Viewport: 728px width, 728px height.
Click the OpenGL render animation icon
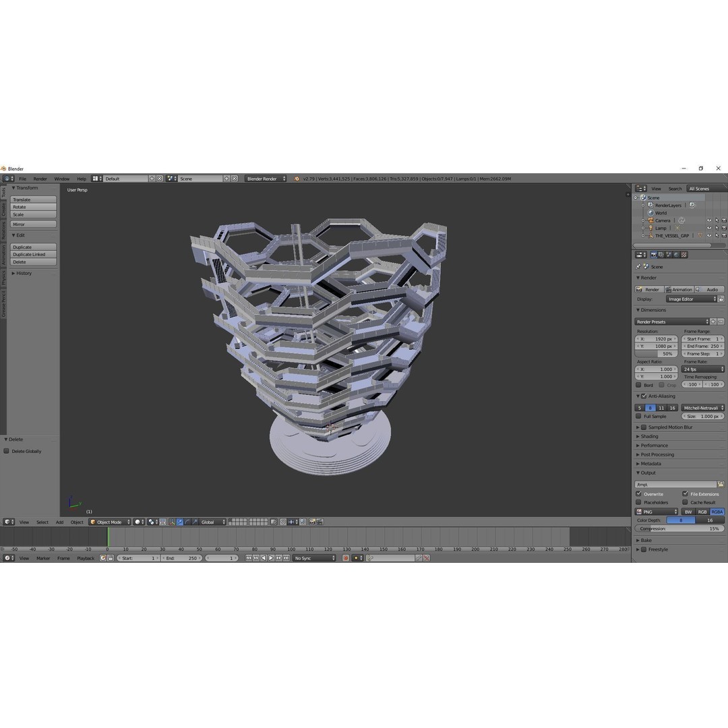320,522
